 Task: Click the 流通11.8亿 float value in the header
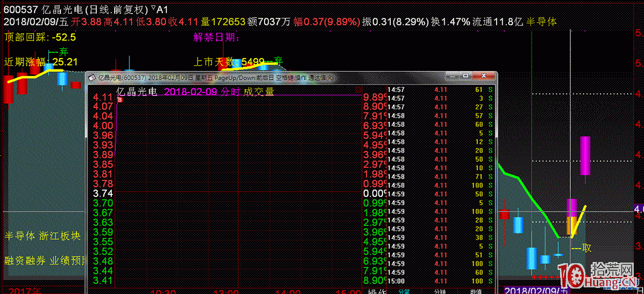[498, 22]
